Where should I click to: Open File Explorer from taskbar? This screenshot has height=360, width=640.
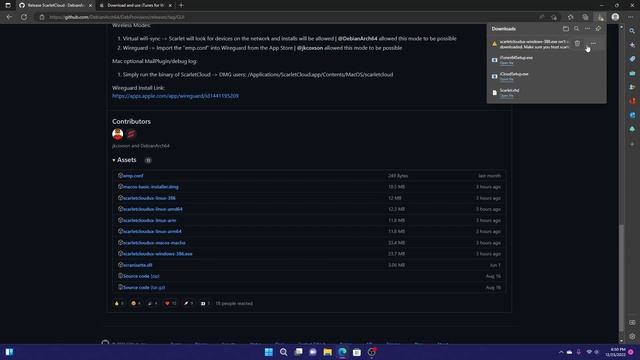pos(327,352)
